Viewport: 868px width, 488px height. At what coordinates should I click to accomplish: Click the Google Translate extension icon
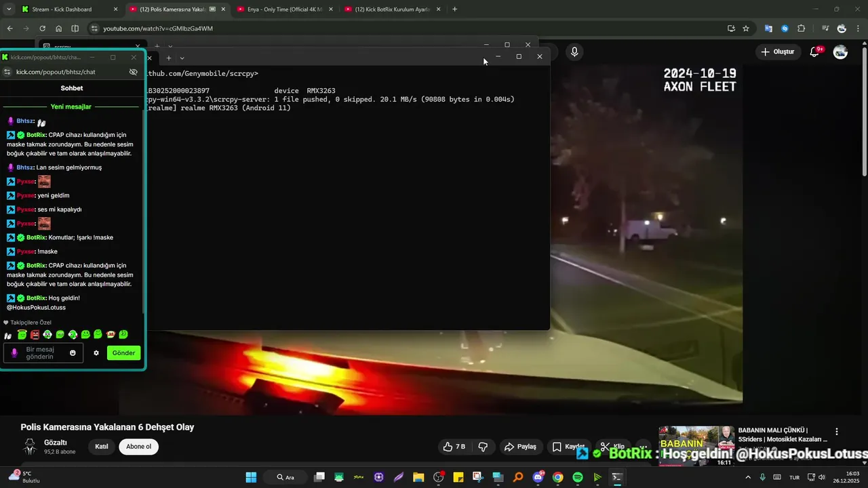coord(768,28)
